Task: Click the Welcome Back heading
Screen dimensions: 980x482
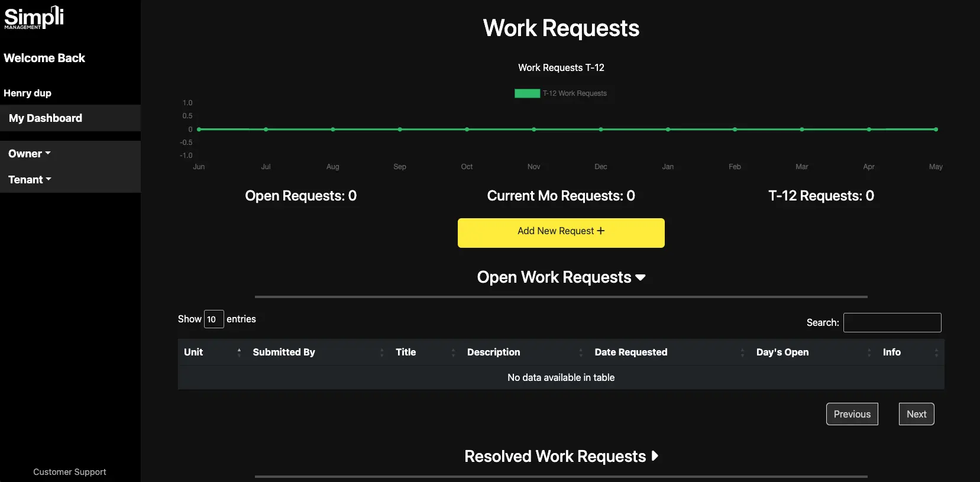Action: [44, 58]
